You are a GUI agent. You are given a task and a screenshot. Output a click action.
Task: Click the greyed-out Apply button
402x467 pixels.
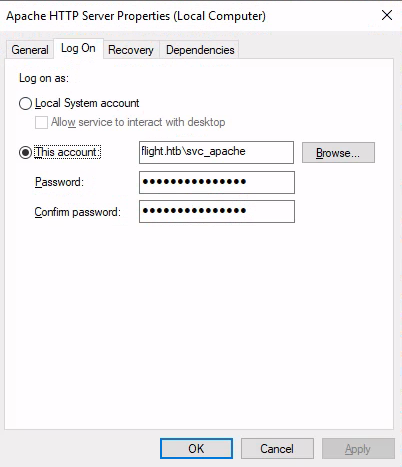pyautogui.click(x=358, y=449)
